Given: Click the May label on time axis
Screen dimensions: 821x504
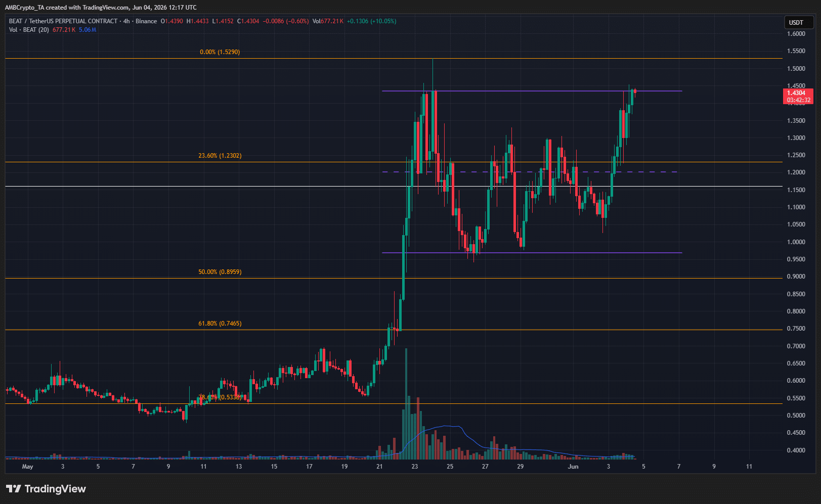Looking at the screenshot, I should [28, 467].
